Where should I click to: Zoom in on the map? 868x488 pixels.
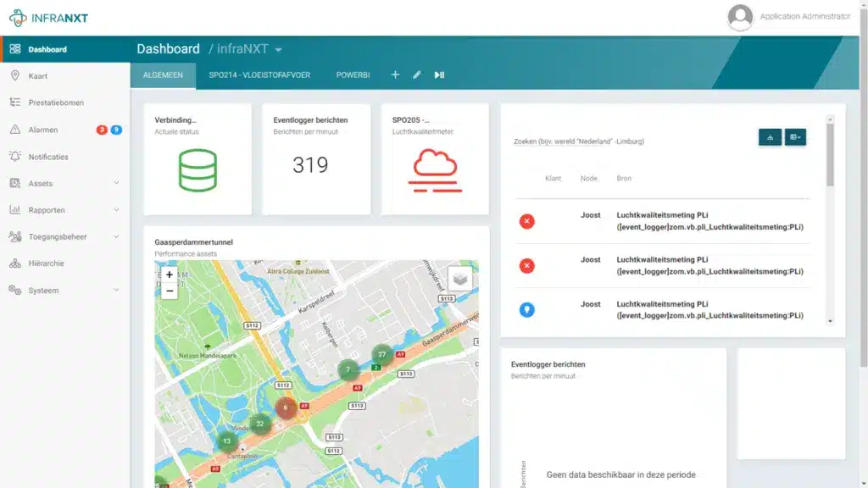170,274
